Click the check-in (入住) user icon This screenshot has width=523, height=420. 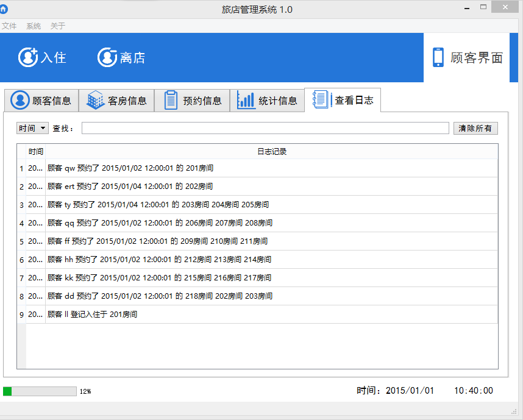coord(28,57)
